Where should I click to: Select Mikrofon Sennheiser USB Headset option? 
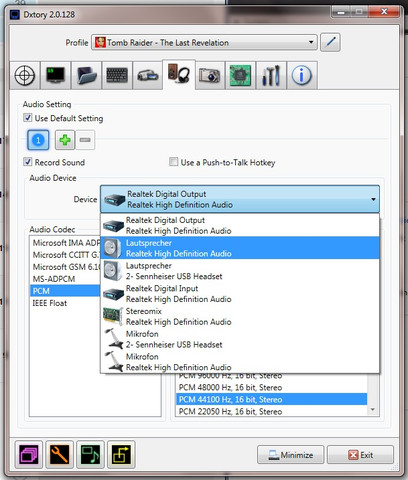coord(240,339)
